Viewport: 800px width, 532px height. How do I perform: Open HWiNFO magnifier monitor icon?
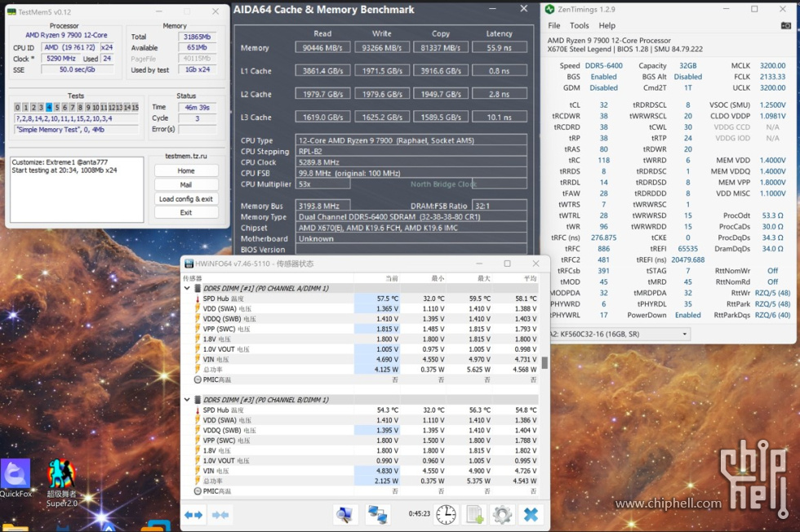pos(345,515)
